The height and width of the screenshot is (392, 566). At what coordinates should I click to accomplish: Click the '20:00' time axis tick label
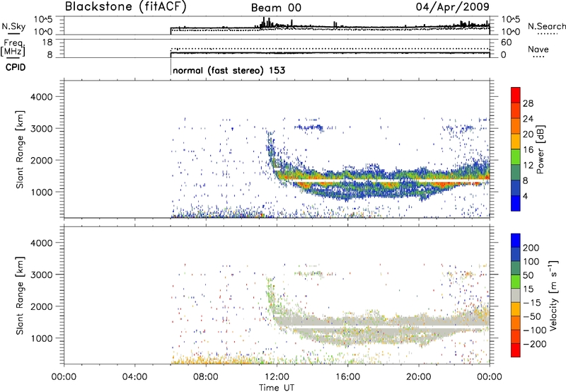[x=418, y=377]
